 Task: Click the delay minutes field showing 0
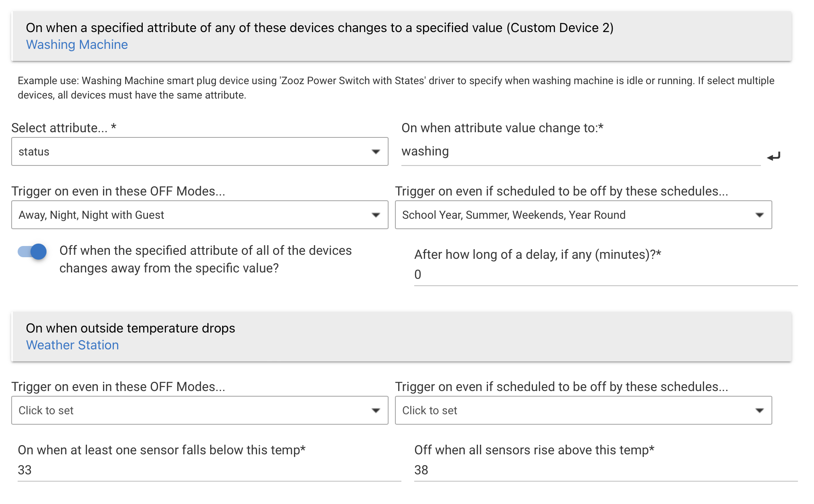(x=605, y=274)
